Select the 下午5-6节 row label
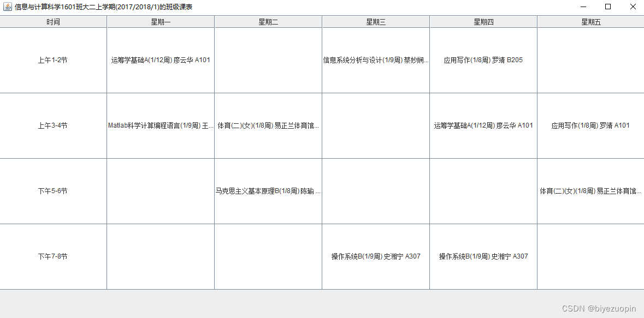This screenshot has height=318, width=644. click(53, 191)
